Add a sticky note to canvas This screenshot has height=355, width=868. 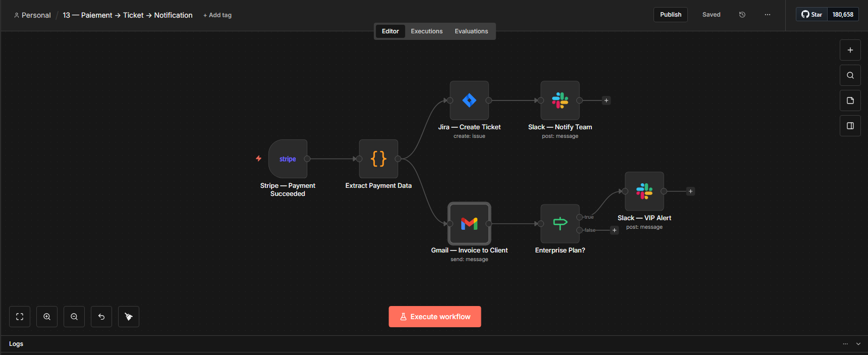[x=850, y=100]
